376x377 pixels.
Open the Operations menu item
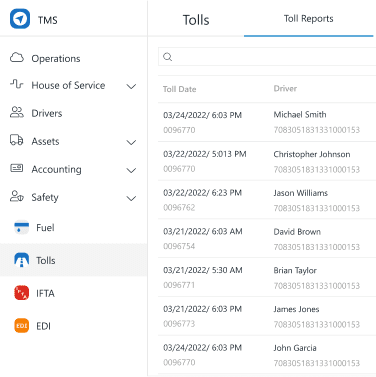point(56,59)
